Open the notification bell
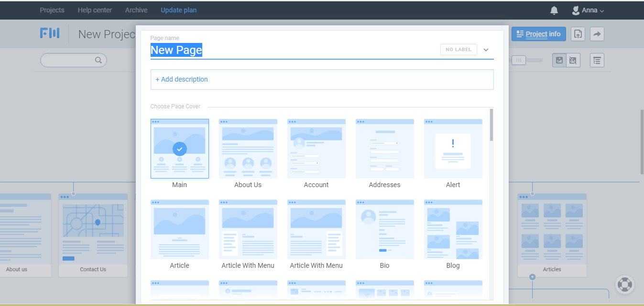The height and width of the screenshot is (306, 644). coord(554,10)
